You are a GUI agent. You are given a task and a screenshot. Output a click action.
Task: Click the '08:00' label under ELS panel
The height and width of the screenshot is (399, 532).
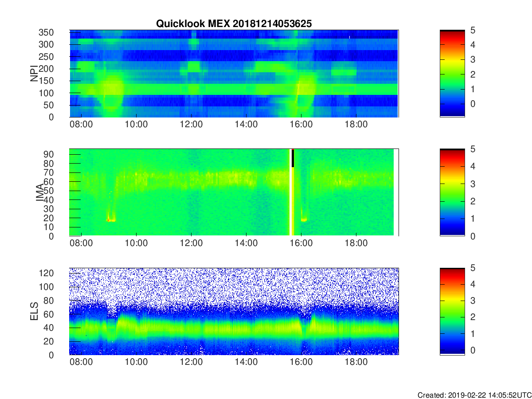tap(82, 362)
